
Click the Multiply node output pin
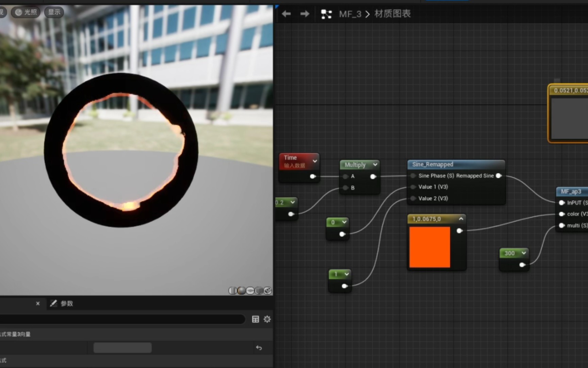[x=373, y=177]
